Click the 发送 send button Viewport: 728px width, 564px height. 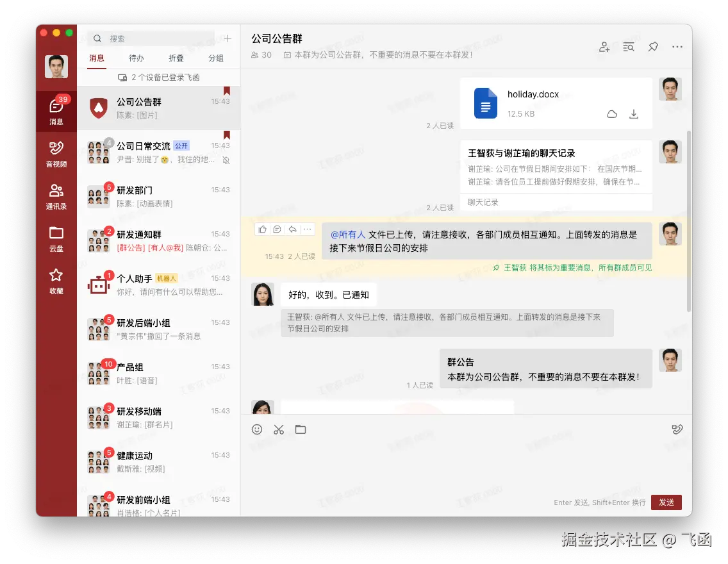tap(666, 502)
